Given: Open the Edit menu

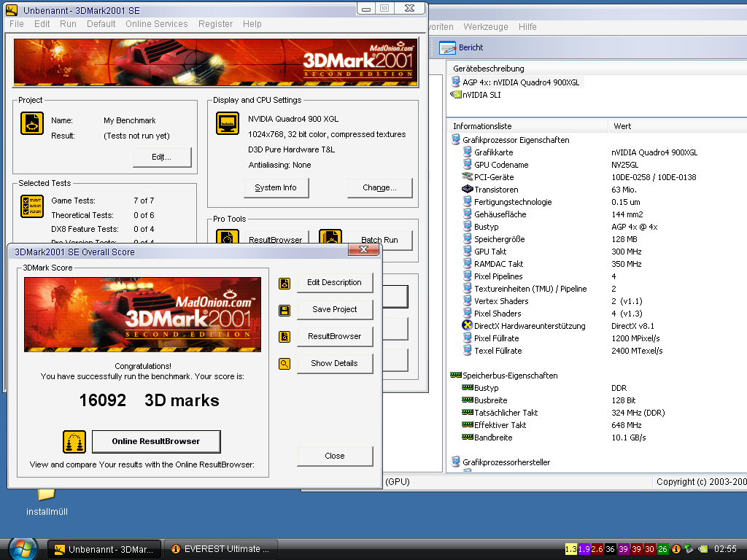Looking at the screenshot, I should (42, 24).
